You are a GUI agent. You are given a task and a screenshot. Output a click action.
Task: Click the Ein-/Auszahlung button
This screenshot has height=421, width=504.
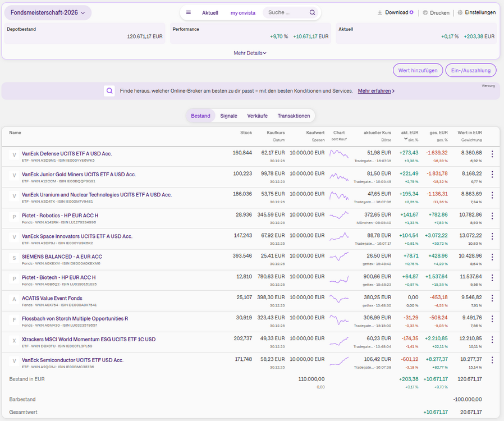coord(471,70)
